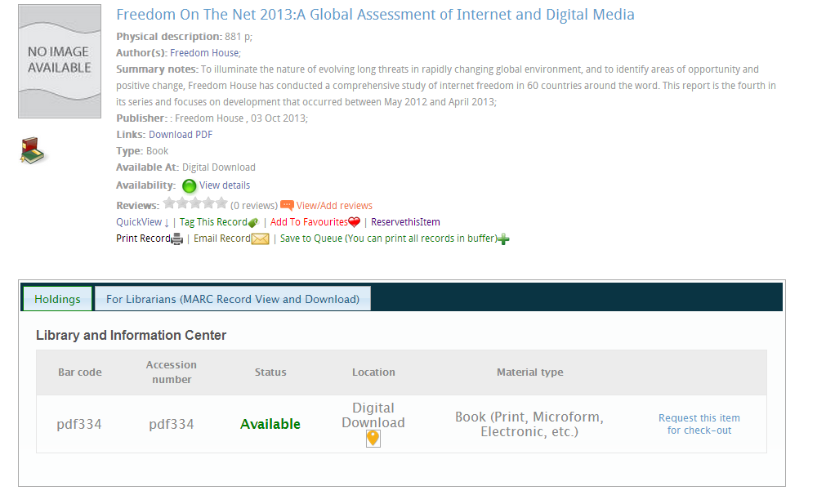Open View details for availability
Image resolution: width=826 pixels, height=504 pixels.
(x=225, y=185)
